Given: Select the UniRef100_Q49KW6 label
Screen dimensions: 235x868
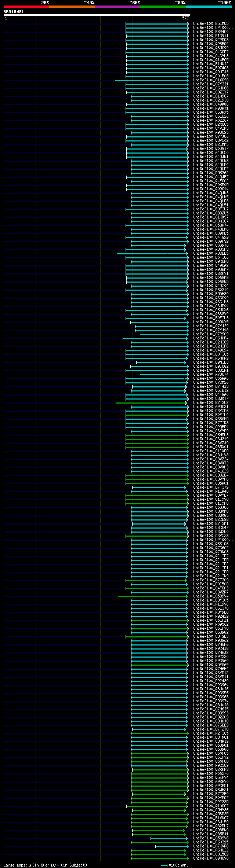Looking at the screenshot, I should pos(211,104).
